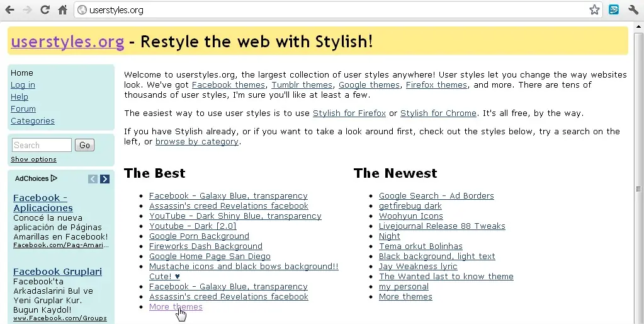Open Facebook.com/Pag-Amari... ad URL
Image resolution: width=644 pixels, height=324 pixels.
pyautogui.click(x=61, y=245)
